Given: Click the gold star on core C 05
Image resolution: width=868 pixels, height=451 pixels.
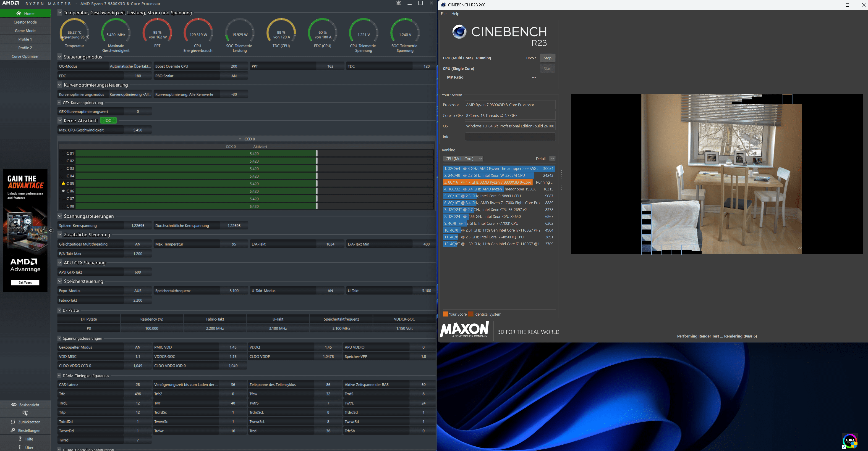Looking at the screenshot, I should point(63,184).
